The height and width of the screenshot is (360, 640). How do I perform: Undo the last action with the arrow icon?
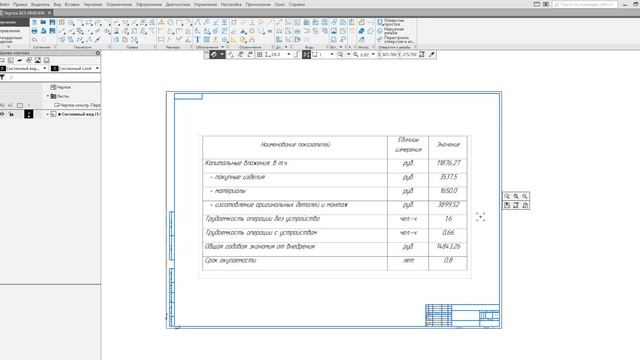coord(34,40)
